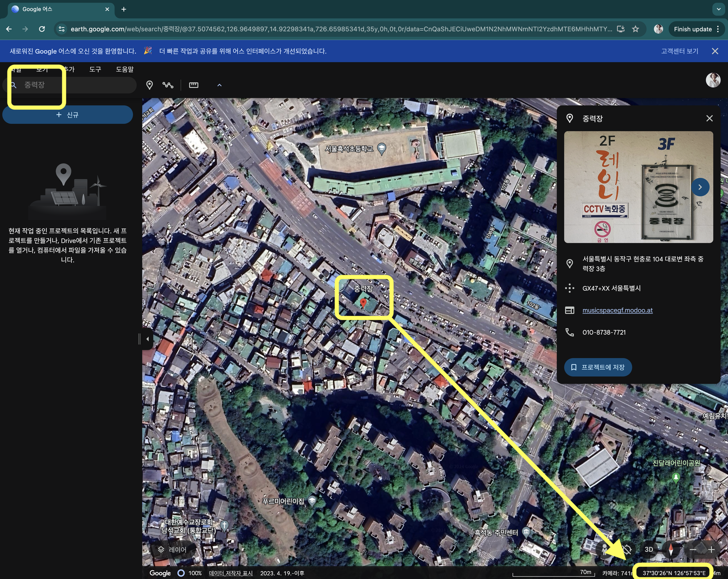The image size is (728, 579).
Task: Click the 프로젝트에 저장 button
Action: point(598,367)
